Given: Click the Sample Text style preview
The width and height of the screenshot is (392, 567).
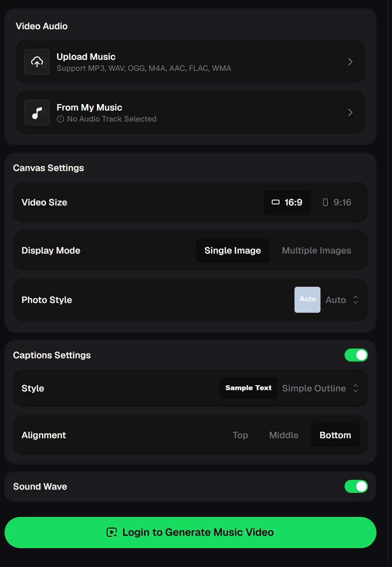Looking at the screenshot, I should [x=248, y=388].
